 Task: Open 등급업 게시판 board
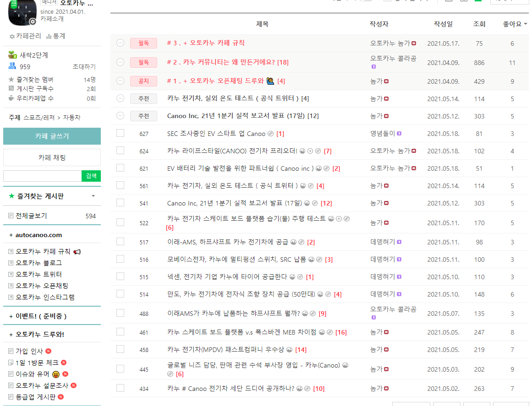(x=35, y=397)
